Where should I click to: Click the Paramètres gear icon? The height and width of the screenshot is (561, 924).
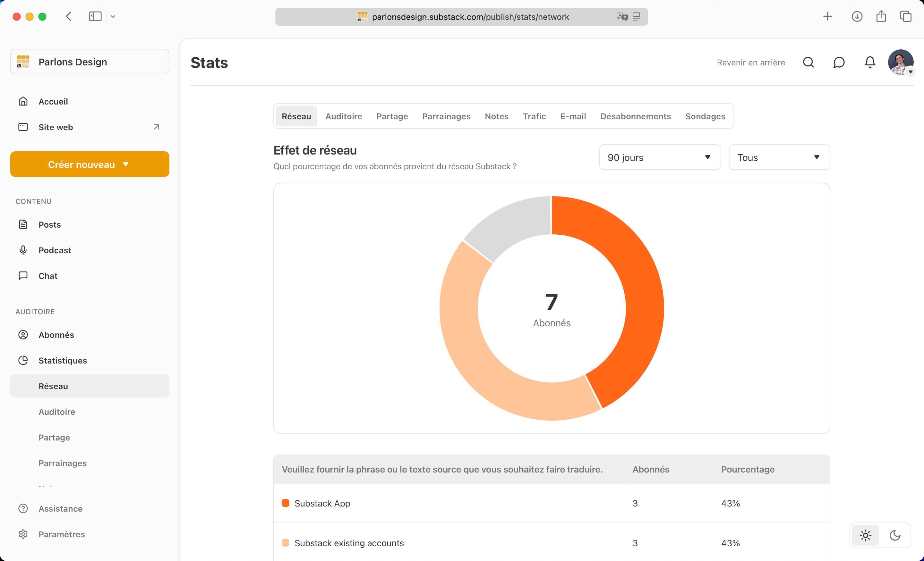[x=23, y=534]
